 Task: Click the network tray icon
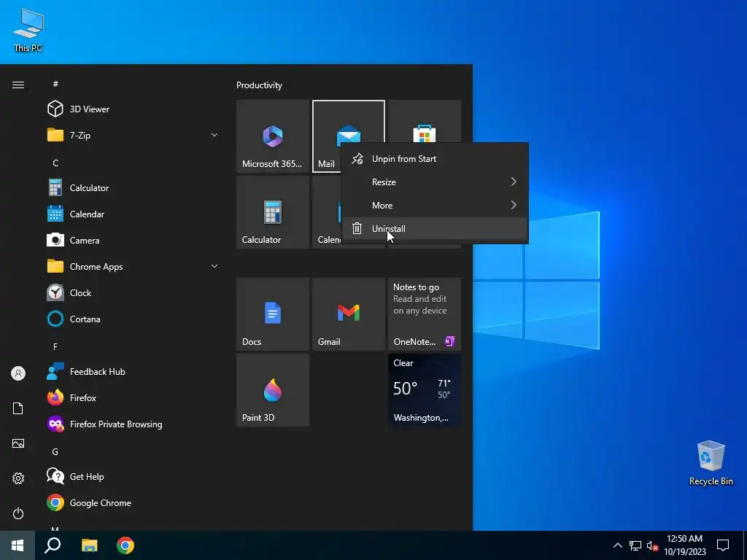pos(635,545)
